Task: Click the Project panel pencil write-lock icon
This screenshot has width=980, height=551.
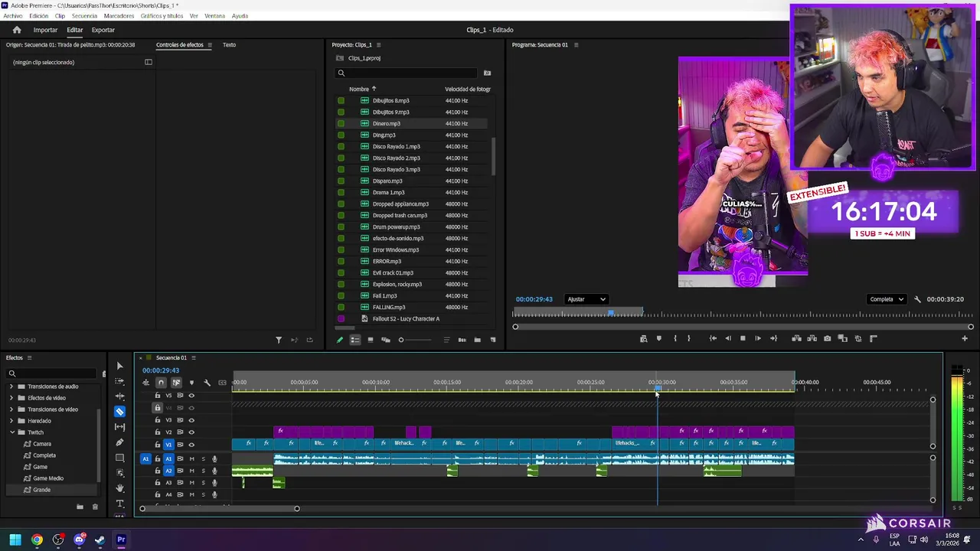Action: (340, 340)
